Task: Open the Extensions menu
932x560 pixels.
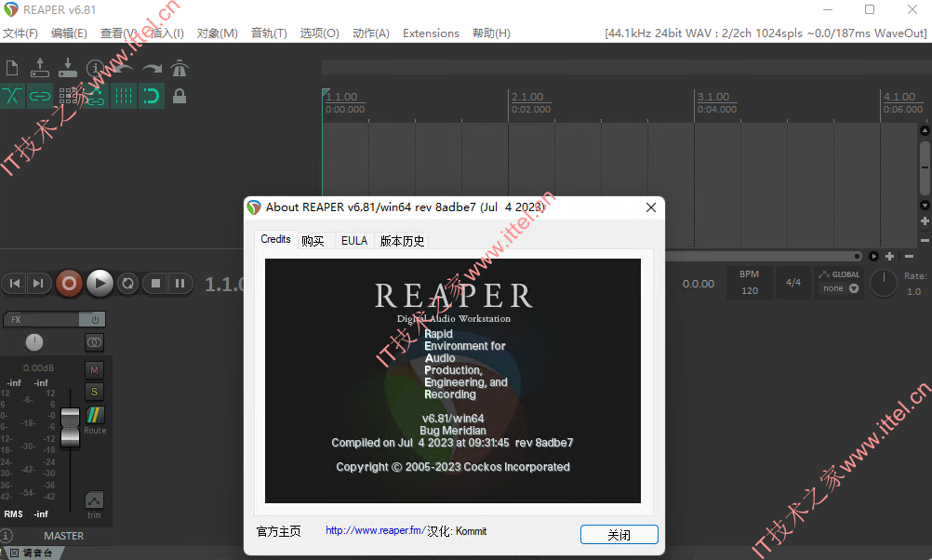Action: tap(431, 33)
